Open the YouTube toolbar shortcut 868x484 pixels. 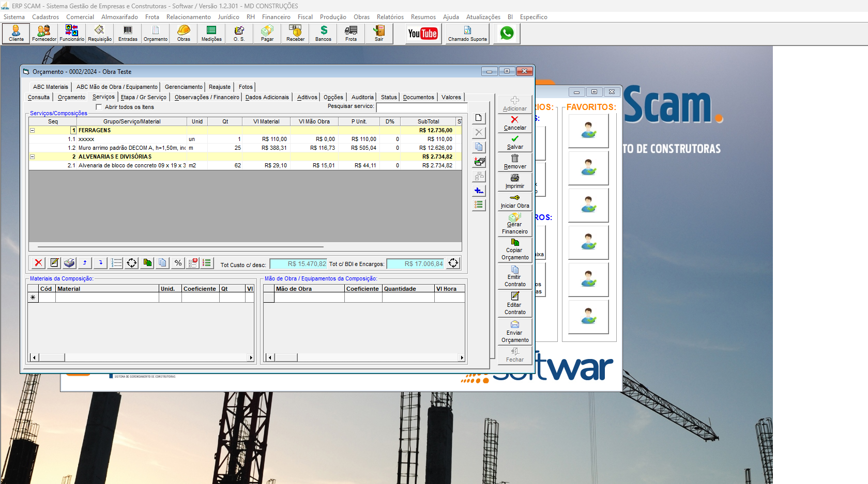[422, 34]
